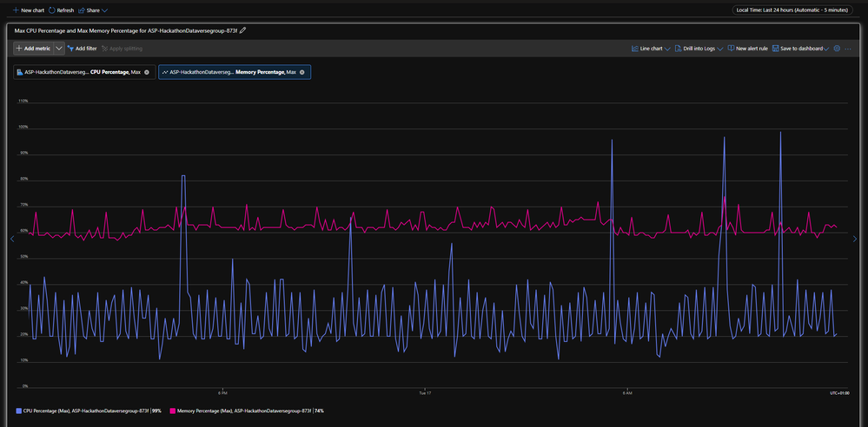
Task: Click the blue CPU Percentage legend swatch
Action: tap(19, 411)
